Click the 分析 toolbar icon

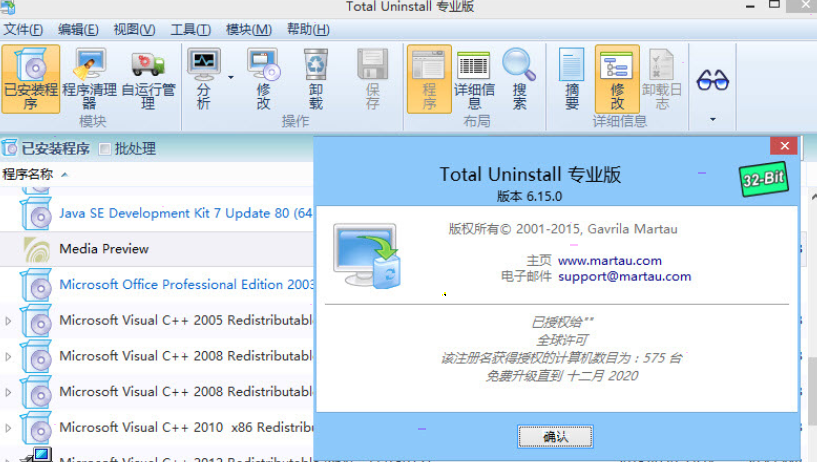[x=204, y=79]
